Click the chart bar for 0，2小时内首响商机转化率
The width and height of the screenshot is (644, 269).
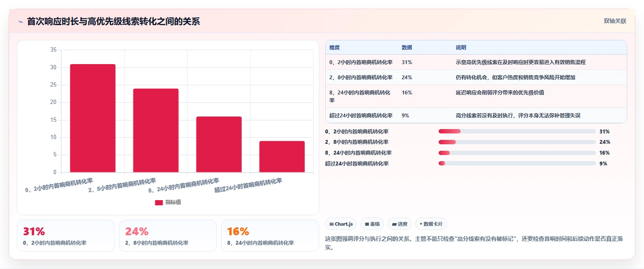(x=93, y=118)
